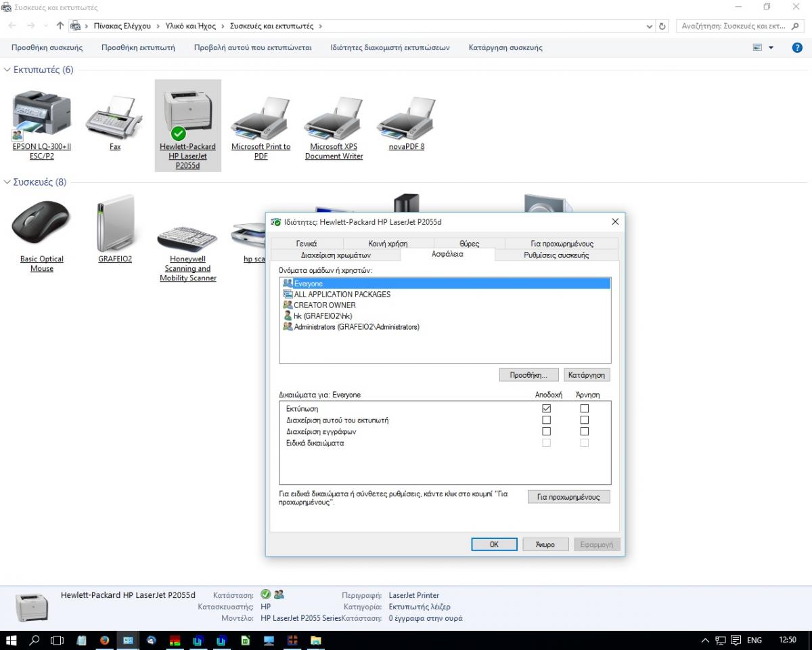Select the Hewlett-Packard HP LaserJet P2055d printer icon
Screen dimensions: 812x650
tap(187, 126)
